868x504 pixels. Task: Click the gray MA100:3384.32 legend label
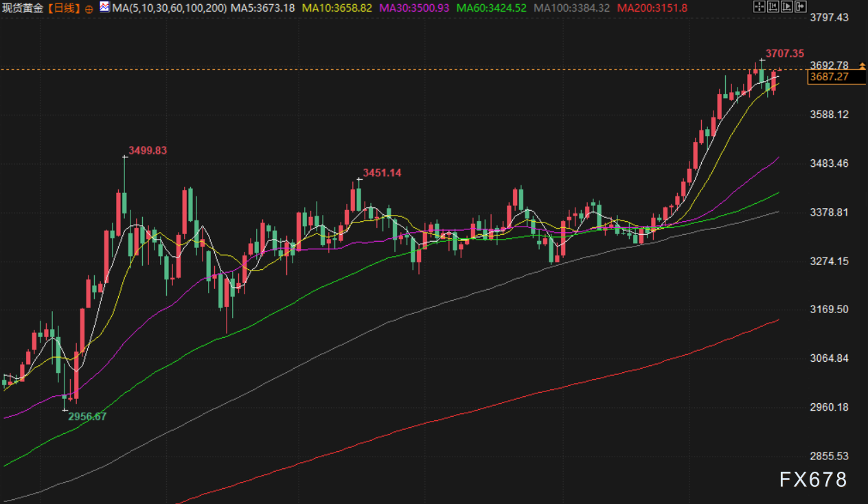point(571,8)
